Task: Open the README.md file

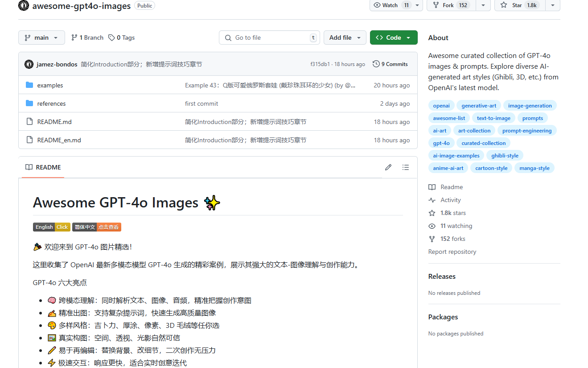Action: pos(54,122)
